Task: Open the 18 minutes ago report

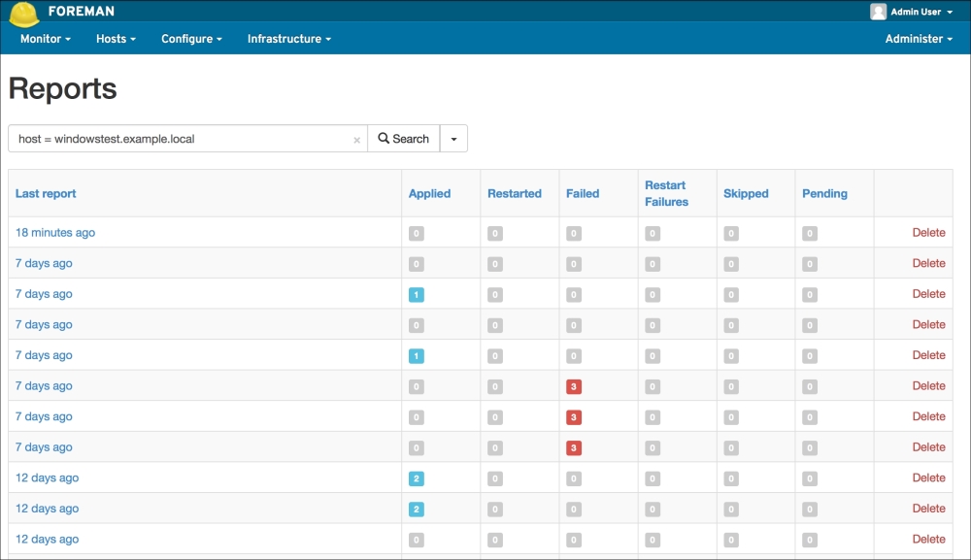Action: pos(55,233)
